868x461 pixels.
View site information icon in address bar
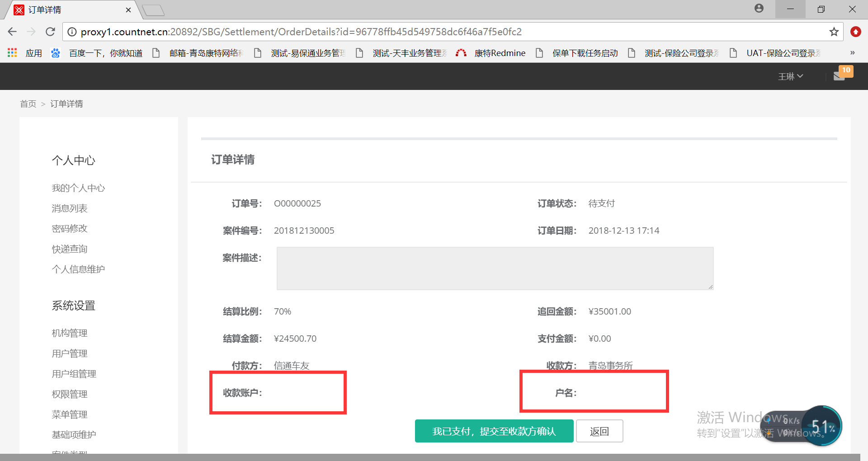(x=71, y=32)
